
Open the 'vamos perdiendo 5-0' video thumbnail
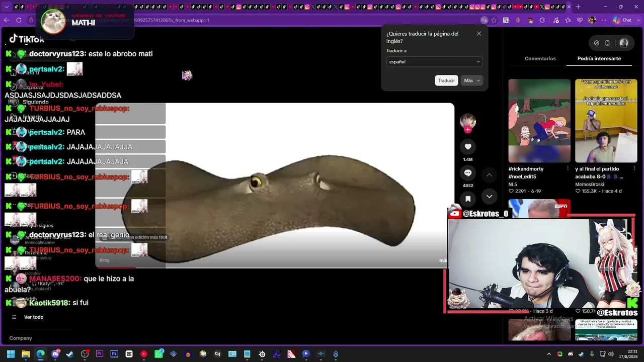606,121
